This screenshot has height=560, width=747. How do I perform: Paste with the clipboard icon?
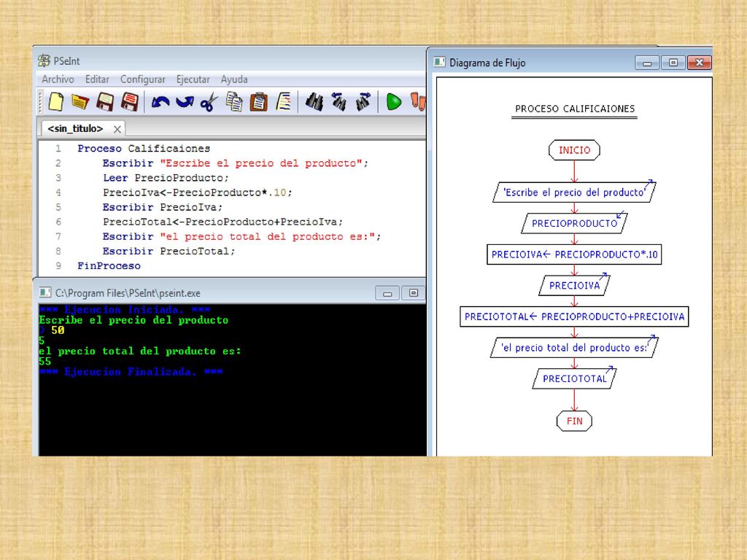pyautogui.click(x=259, y=101)
